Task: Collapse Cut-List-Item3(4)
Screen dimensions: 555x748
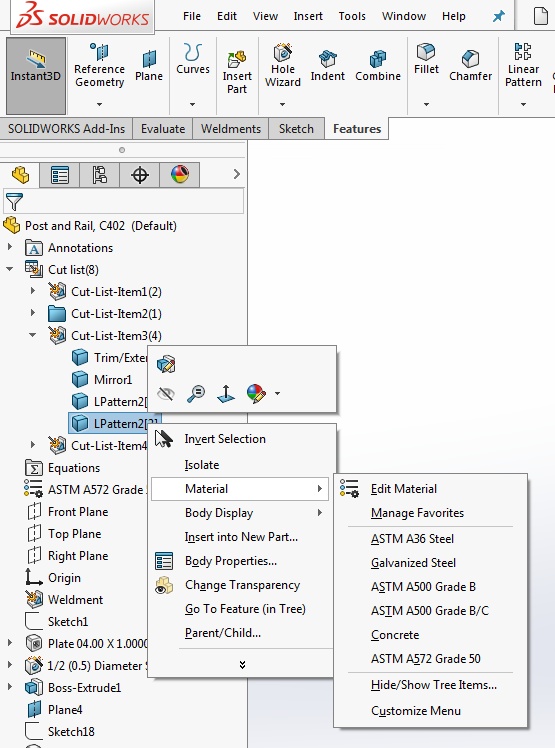Action: (32, 335)
